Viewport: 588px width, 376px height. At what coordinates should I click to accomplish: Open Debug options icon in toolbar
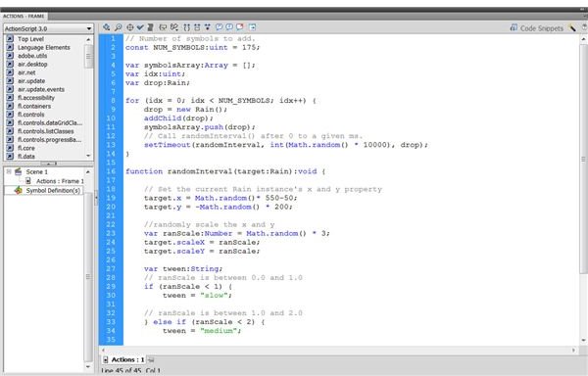(x=174, y=27)
